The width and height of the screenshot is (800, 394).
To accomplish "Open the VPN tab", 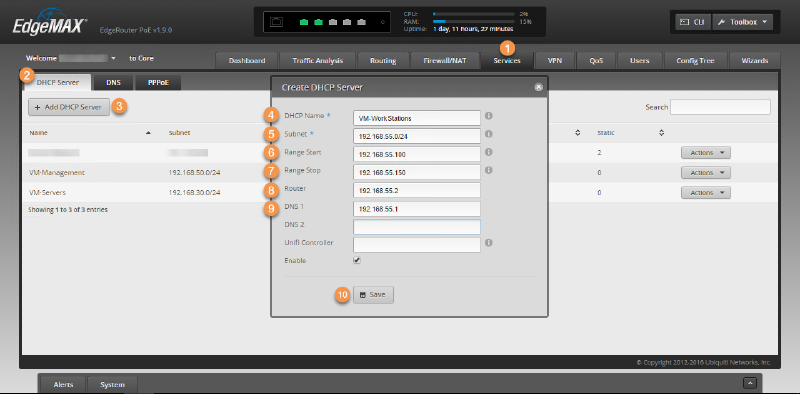I will click(x=555, y=60).
